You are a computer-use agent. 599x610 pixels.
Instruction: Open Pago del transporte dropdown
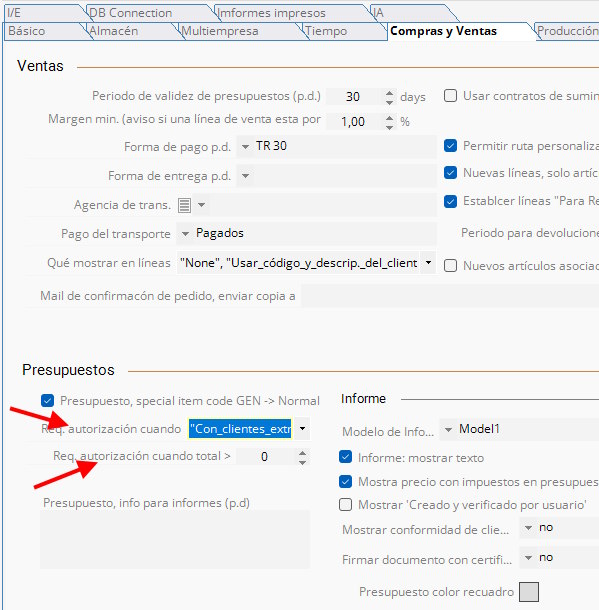point(186,234)
